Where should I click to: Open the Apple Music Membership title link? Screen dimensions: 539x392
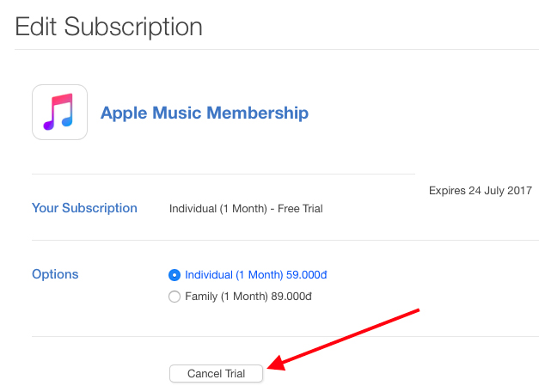point(204,113)
